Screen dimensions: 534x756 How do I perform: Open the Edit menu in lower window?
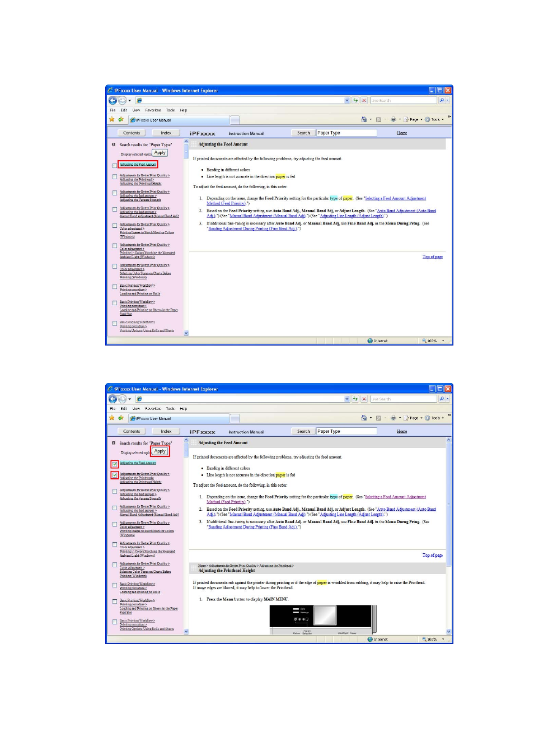click(x=124, y=409)
